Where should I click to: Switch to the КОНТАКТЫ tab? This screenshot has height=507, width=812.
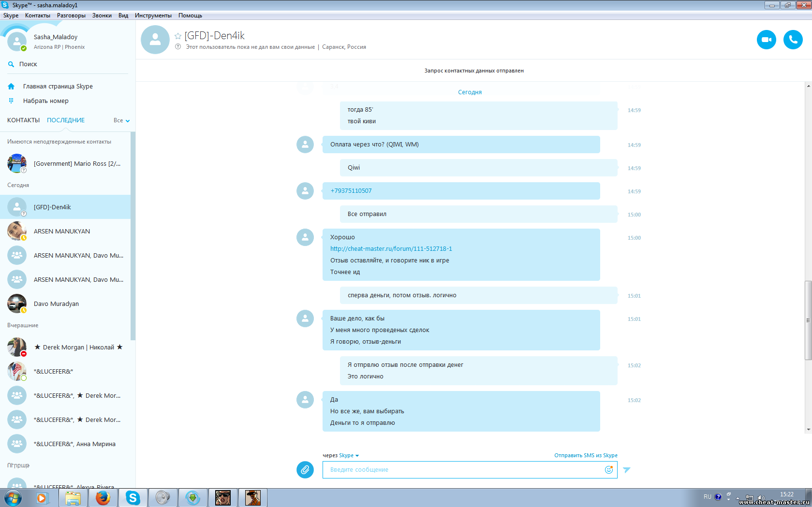[x=23, y=120]
